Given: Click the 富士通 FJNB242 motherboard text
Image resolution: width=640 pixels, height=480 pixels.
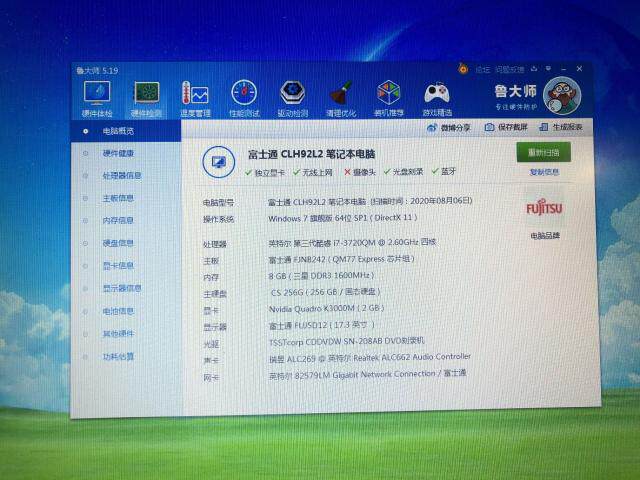Looking at the screenshot, I should pyautogui.click(x=341, y=259).
